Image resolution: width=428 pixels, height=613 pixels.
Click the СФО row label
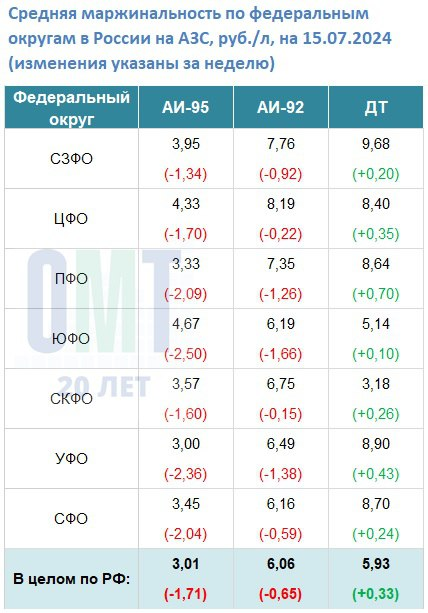72,519
